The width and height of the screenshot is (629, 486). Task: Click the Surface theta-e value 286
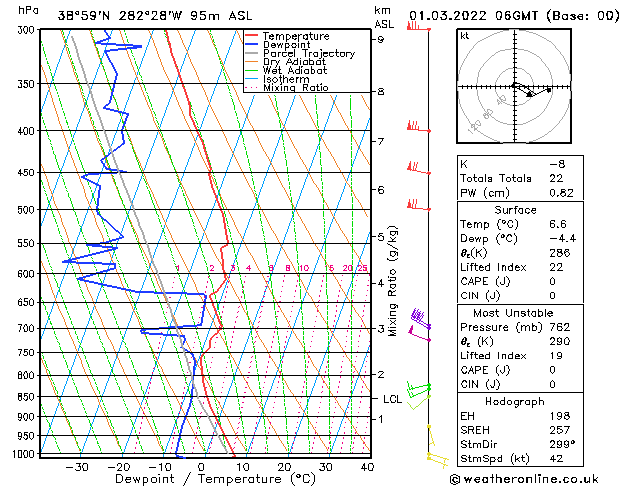(560, 253)
